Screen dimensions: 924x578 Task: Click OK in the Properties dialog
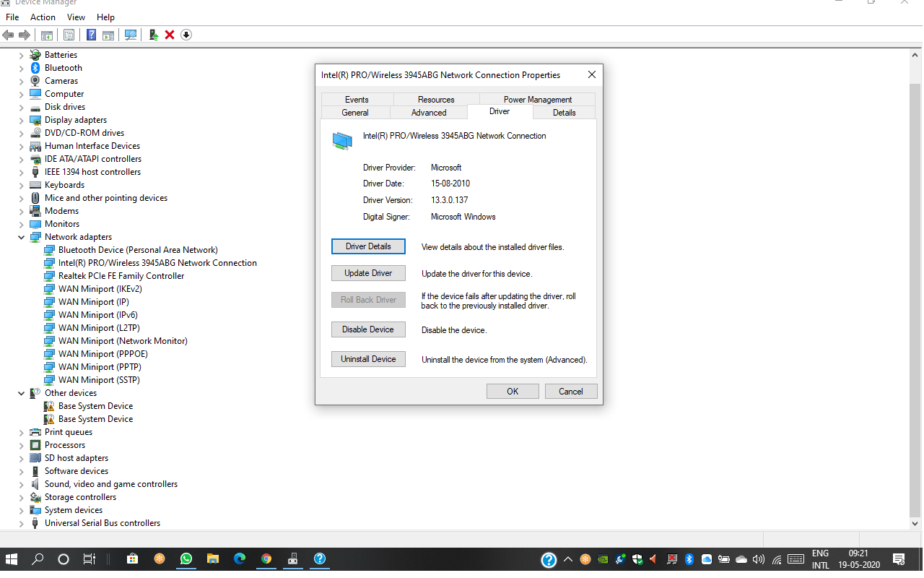[513, 392]
